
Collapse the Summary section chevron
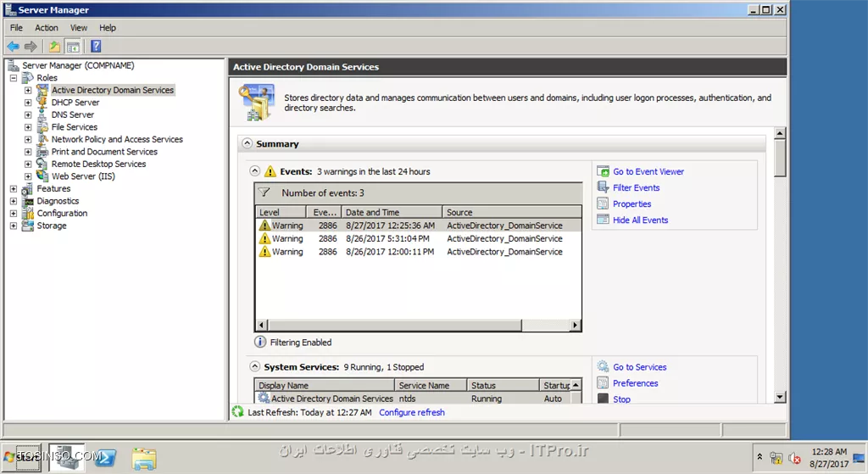click(247, 143)
